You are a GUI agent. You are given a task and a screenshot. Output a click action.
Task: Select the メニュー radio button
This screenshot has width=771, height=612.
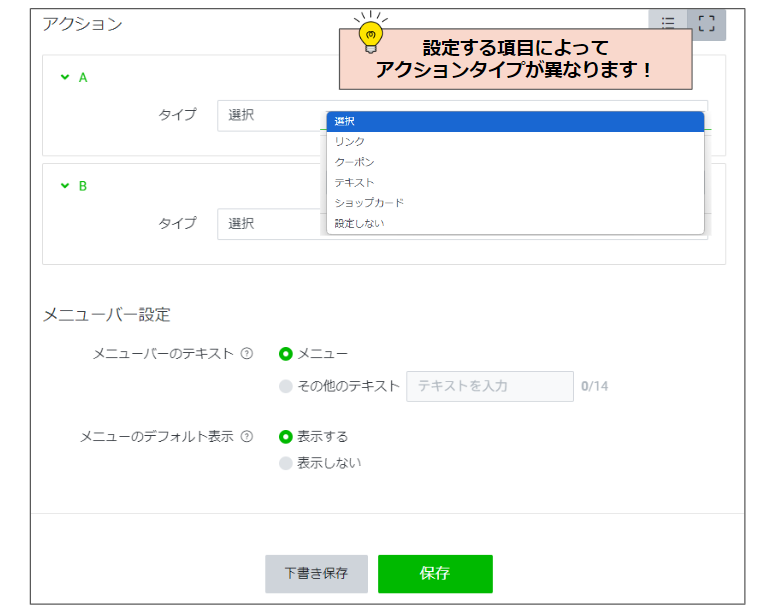pos(286,353)
